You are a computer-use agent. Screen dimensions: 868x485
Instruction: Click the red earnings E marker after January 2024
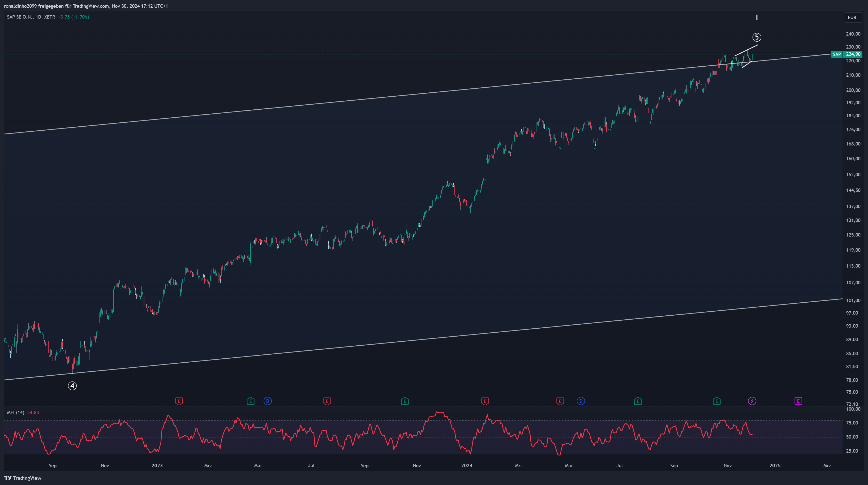click(x=485, y=401)
